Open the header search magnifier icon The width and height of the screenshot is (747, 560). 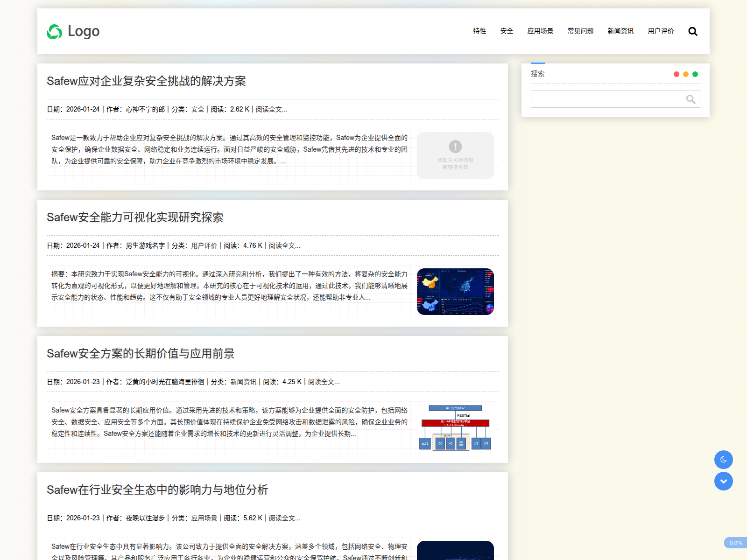click(x=693, y=31)
